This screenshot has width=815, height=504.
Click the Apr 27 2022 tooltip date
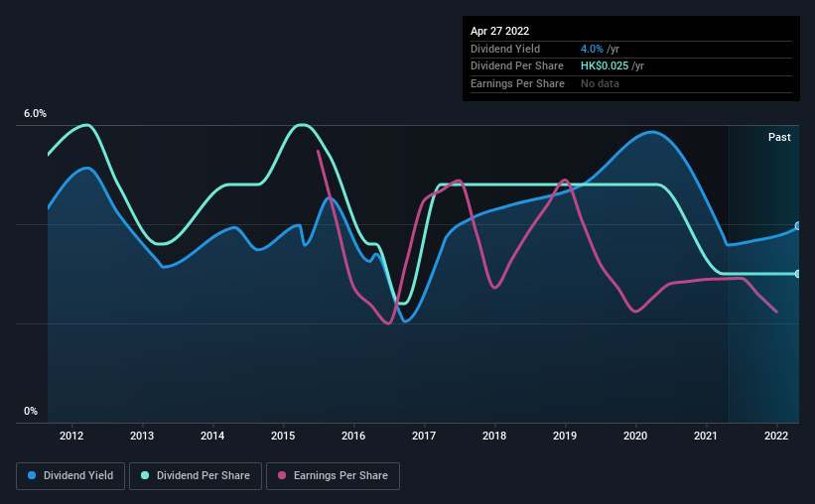(499, 31)
